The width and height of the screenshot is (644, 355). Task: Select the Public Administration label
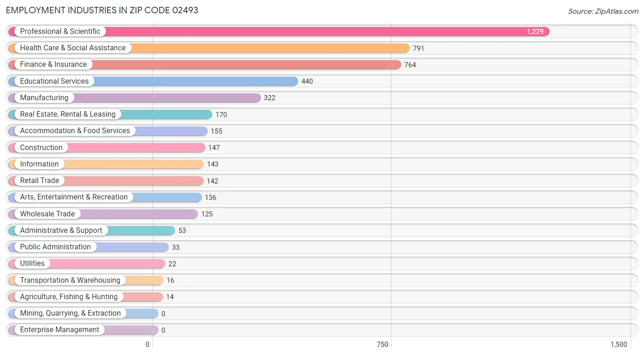point(55,247)
